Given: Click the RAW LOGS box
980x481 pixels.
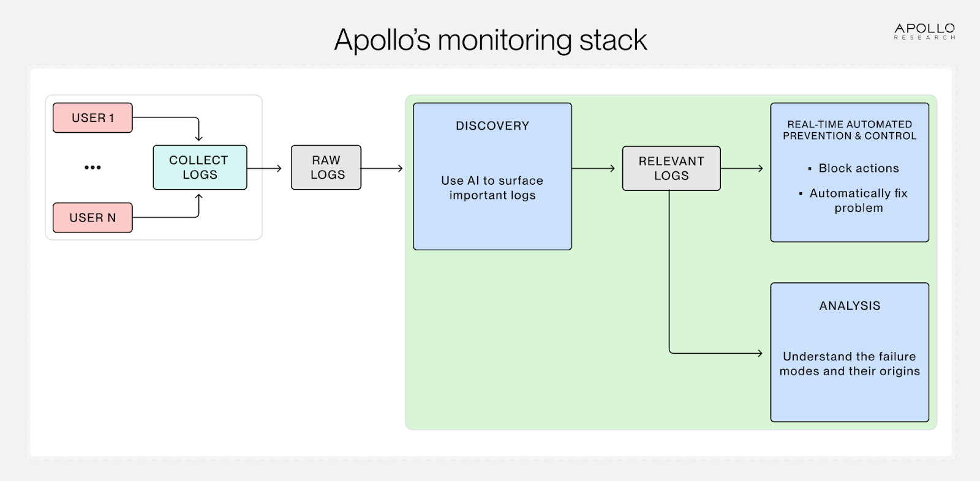Looking at the screenshot, I should [x=326, y=167].
